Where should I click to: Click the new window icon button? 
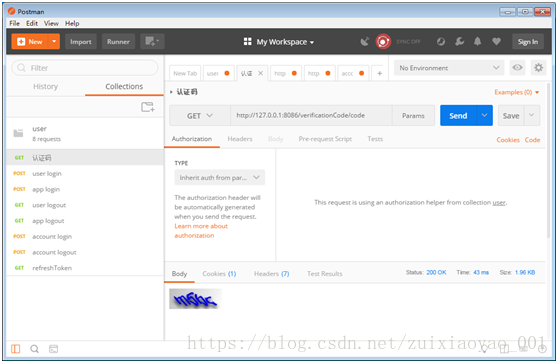pos(152,42)
